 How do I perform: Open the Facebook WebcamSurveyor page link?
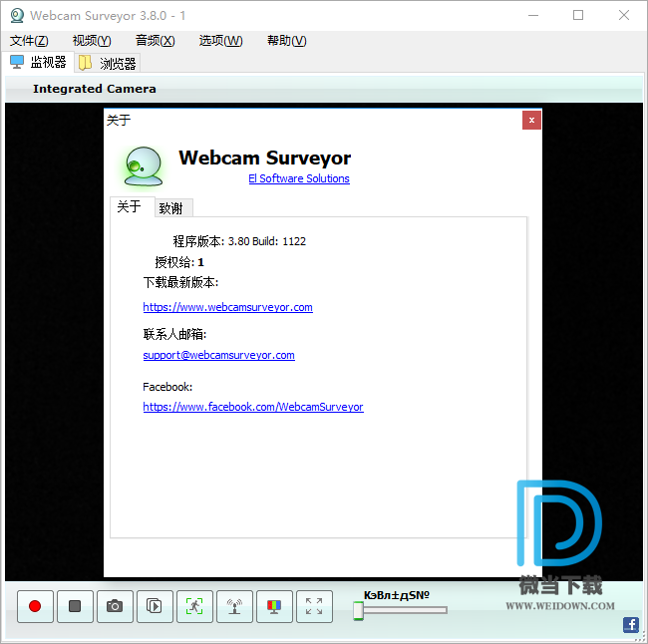coord(253,407)
